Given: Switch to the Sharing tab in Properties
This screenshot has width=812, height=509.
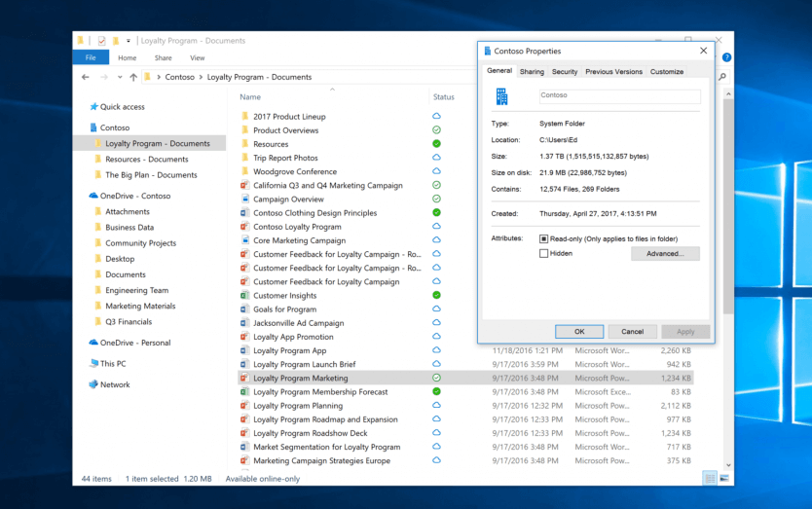Looking at the screenshot, I should 532,72.
